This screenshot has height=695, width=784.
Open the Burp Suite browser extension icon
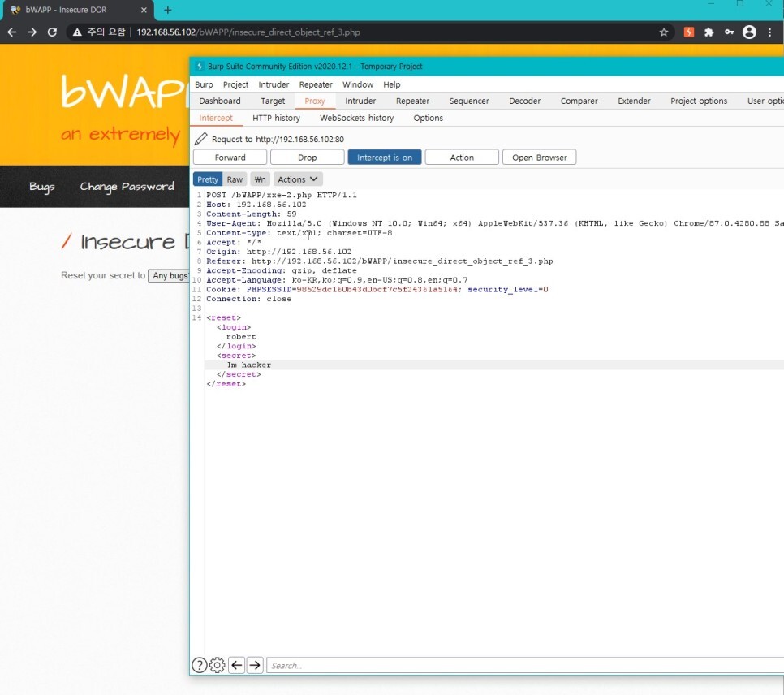pos(689,32)
